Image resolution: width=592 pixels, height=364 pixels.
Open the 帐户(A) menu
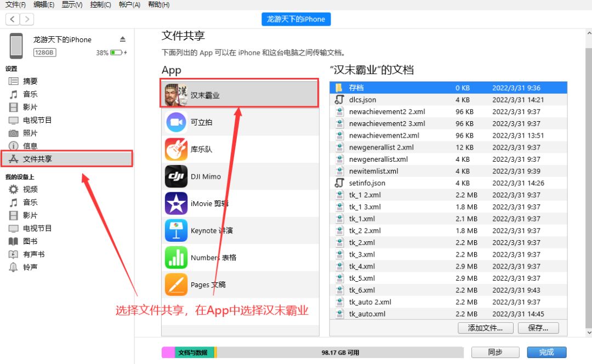[129, 4]
